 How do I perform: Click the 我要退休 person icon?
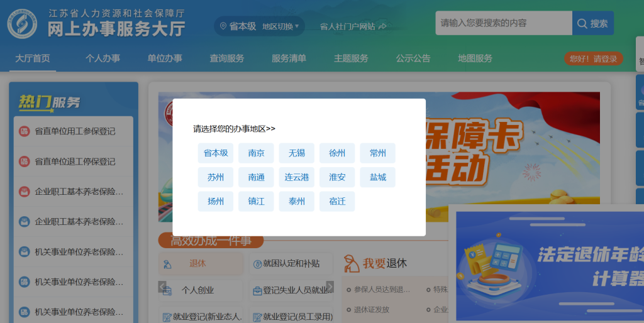(351, 263)
